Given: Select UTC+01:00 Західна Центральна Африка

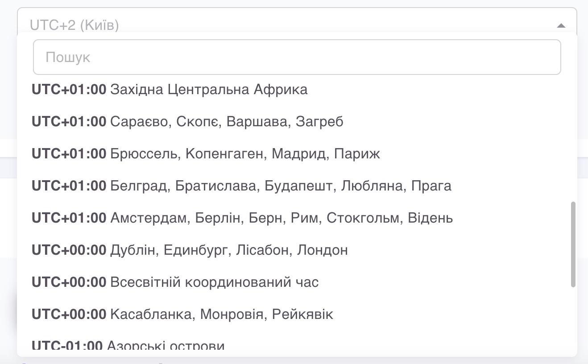Looking at the screenshot, I should pyautogui.click(x=170, y=89).
